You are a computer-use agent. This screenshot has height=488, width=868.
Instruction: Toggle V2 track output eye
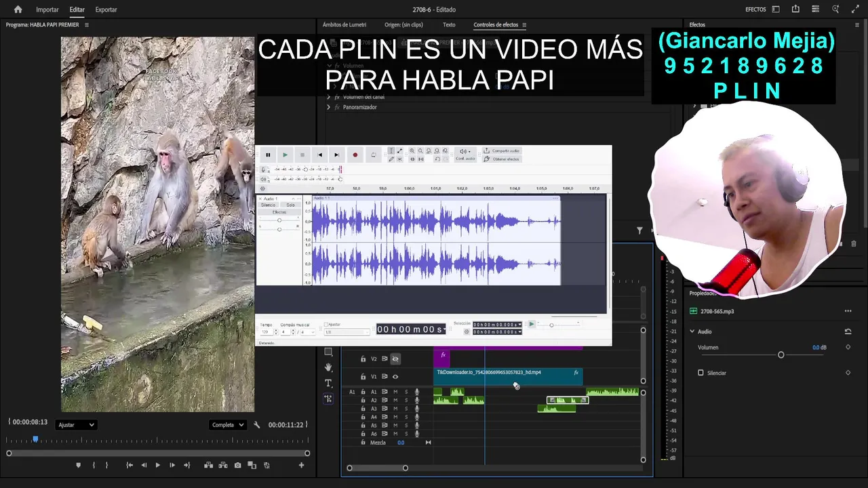pos(395,359)
